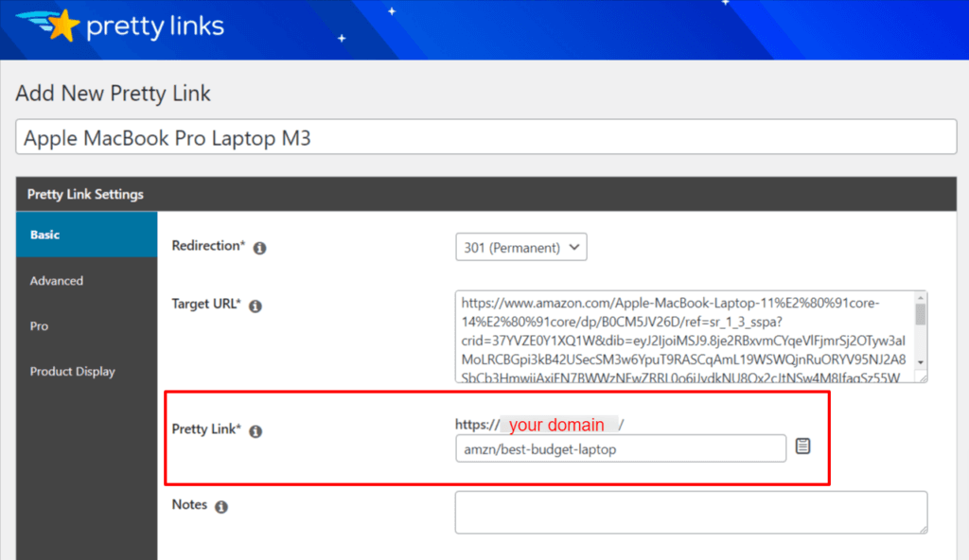Image resolution: width=969 pixels, height=560 pixels.
Task: Click inside the Target URL text area
Action: [x=683, y=336]
